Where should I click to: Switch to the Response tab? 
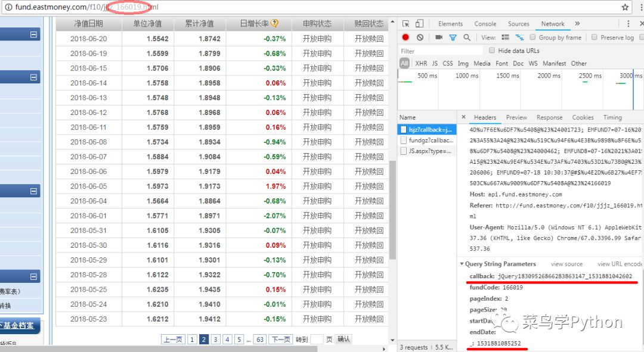(x=549, y=117)
